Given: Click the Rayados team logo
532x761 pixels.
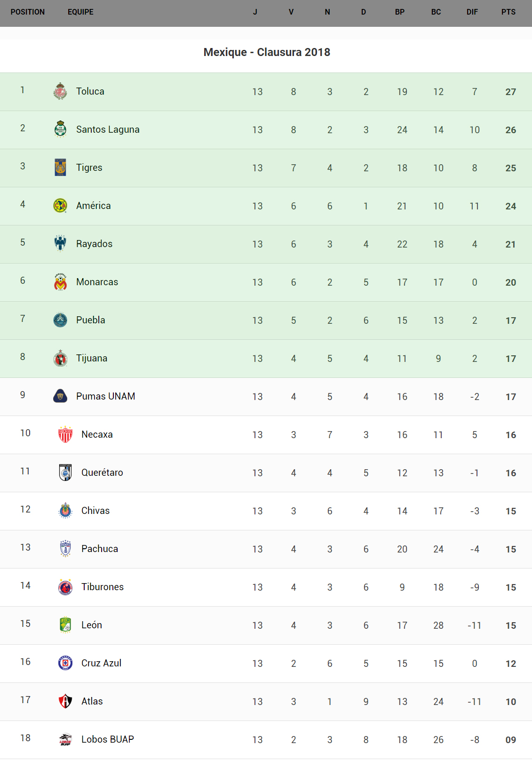Looking at the screenshot, I should tap(60, 243).
